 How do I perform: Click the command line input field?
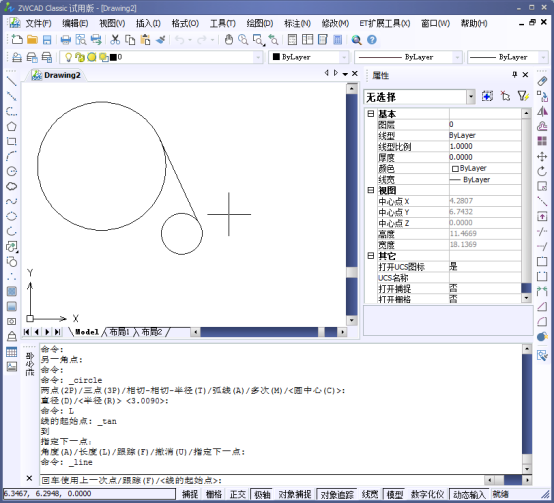tap(262, 480)
